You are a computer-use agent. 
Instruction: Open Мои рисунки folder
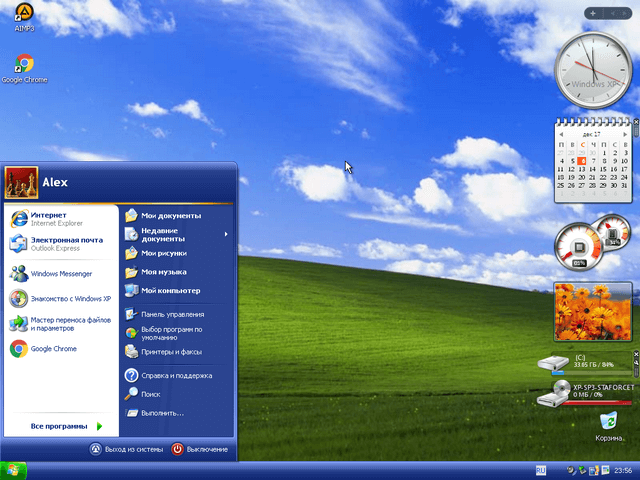pyautogui.click(x=178, y=253)
